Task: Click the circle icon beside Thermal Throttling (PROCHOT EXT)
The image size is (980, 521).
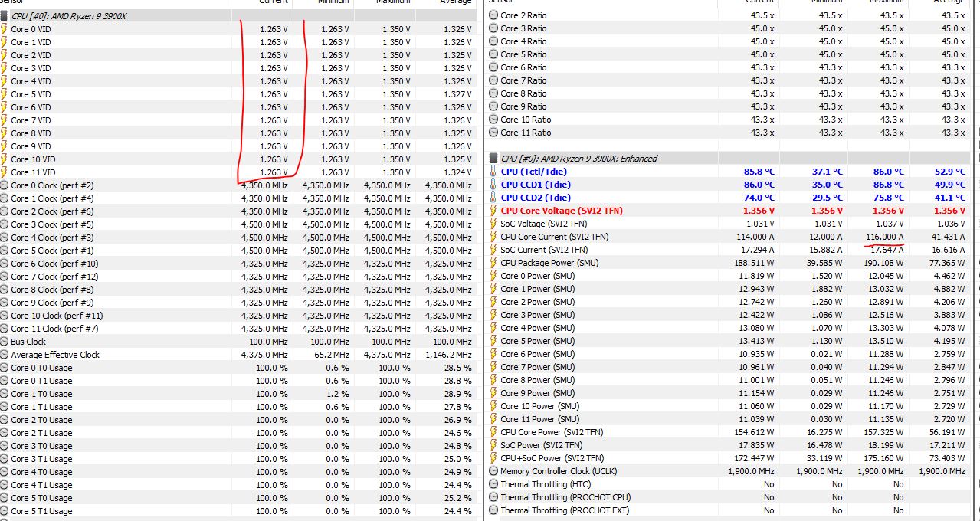Action: (x=493, y=510)
